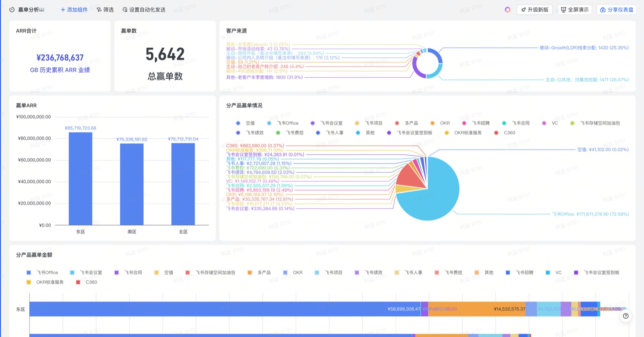The image size is (644, 337).
Task: Toggle 飞书Office legend in 分产品赢单情况
Action: (x=283, y=123)
